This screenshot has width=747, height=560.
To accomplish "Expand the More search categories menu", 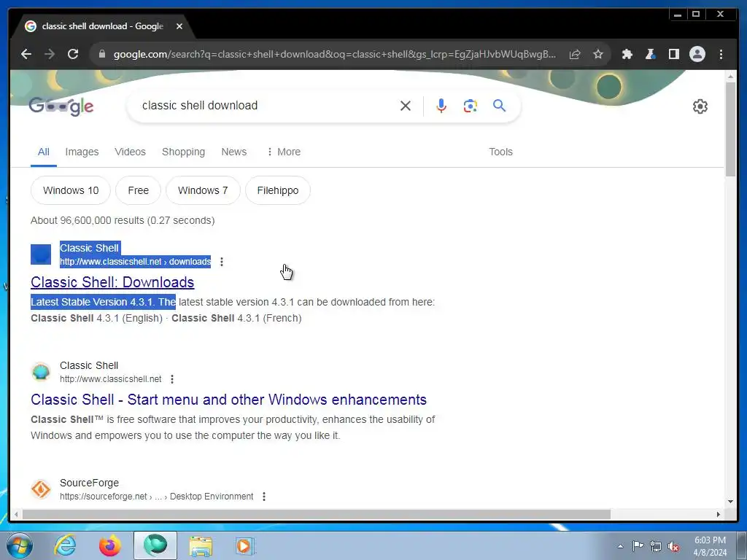I will point(284,152).
